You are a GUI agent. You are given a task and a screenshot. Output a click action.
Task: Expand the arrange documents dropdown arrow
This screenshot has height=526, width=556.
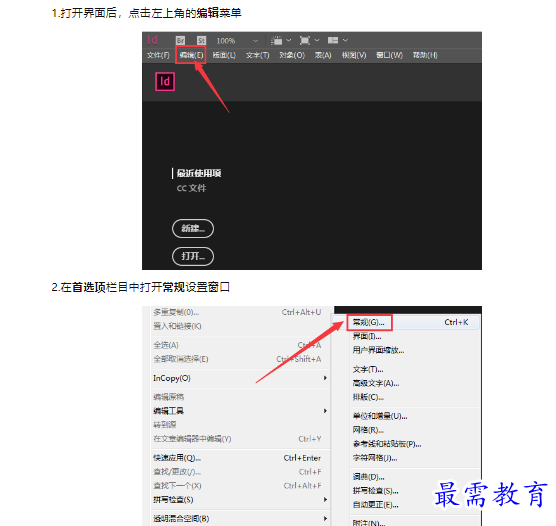click(345, 40)
